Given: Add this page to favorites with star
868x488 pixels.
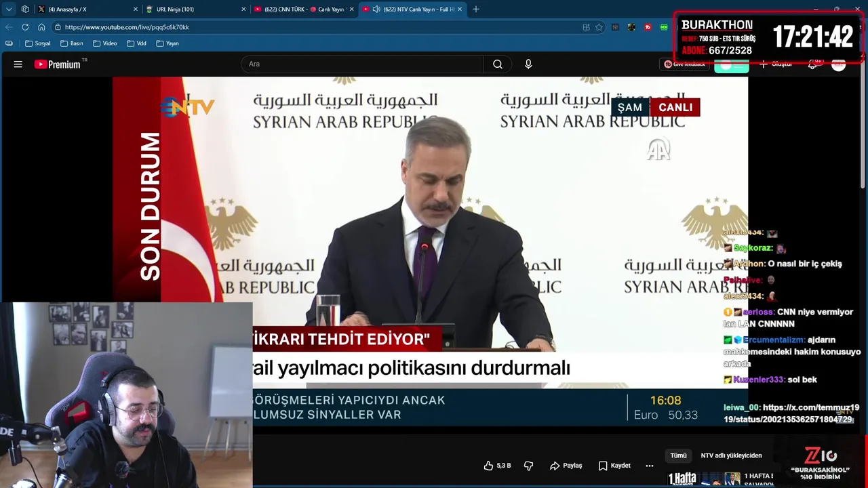Looking at the screenshot, I should [x=599, y=27].
